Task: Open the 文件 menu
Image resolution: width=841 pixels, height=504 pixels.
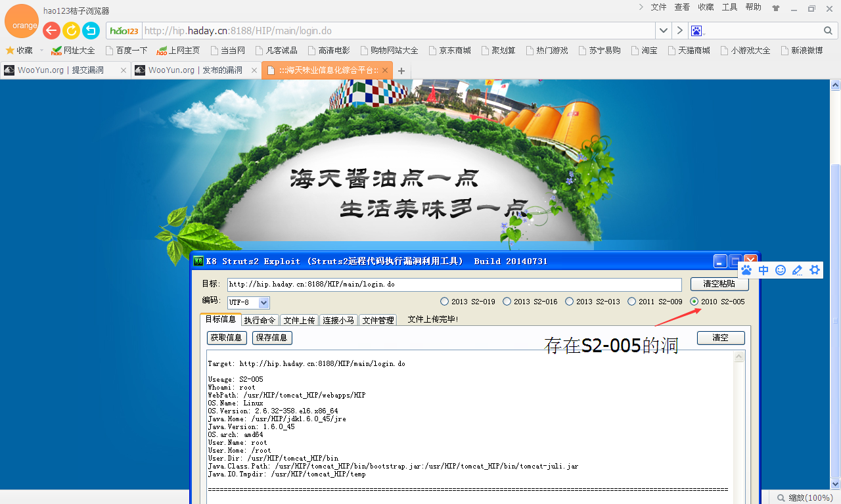Action: (x=658, y=7)
